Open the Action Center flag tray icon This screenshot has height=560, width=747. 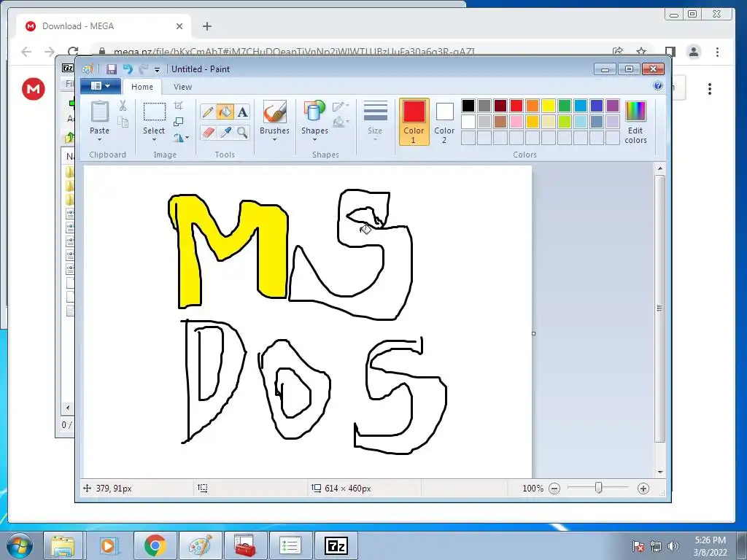pyautogui.click(x=638, y=546)
